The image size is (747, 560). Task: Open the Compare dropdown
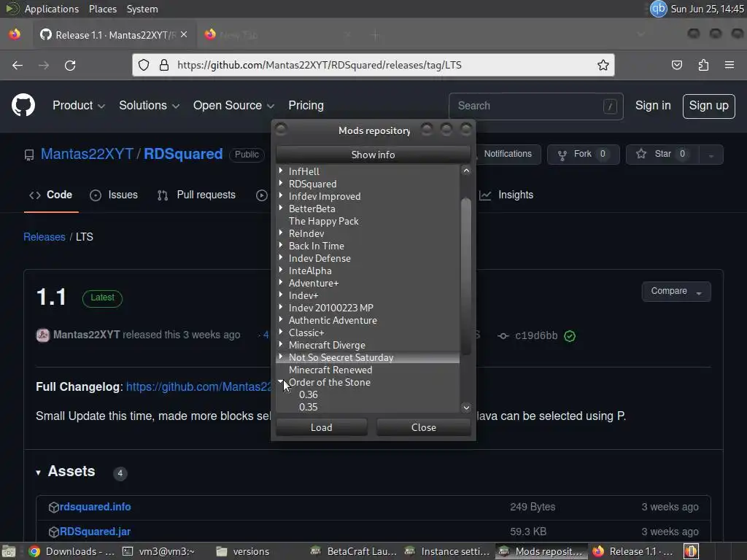coord(676,291)
